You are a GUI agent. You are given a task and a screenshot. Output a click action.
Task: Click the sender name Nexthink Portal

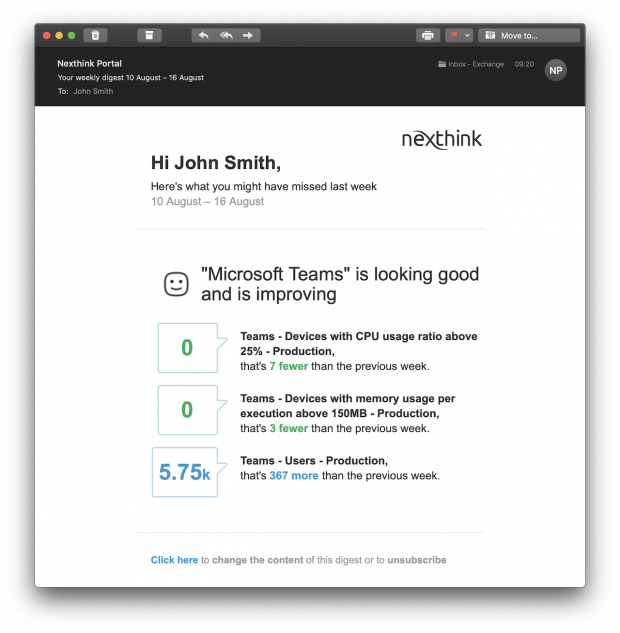tap(89, 63)
